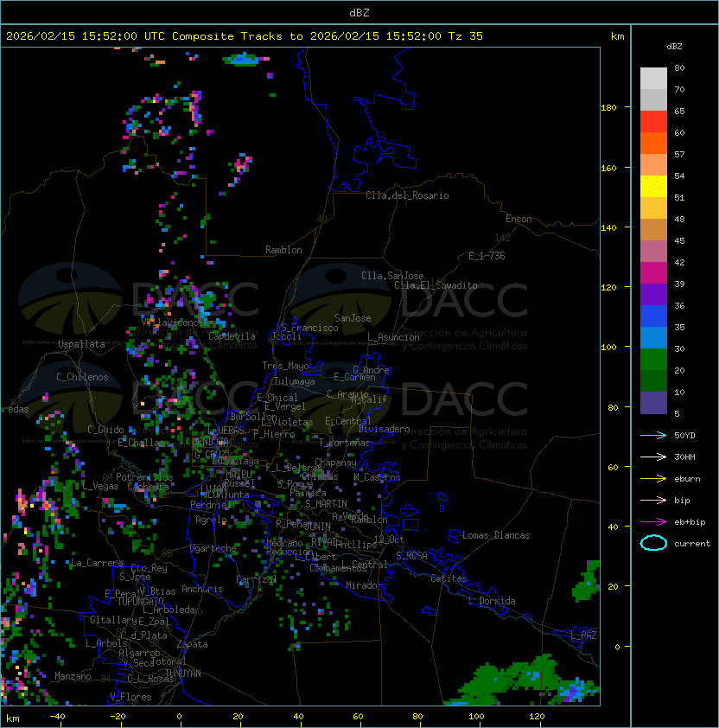Click the 'Carrizal' map label
719x728 pixels.
(257, 579)
